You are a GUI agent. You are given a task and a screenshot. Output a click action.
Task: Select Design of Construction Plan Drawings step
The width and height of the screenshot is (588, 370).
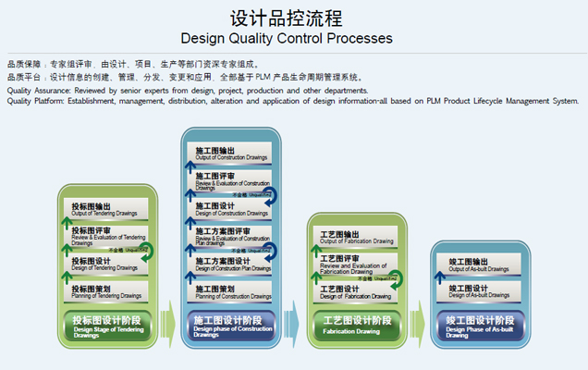234,265
